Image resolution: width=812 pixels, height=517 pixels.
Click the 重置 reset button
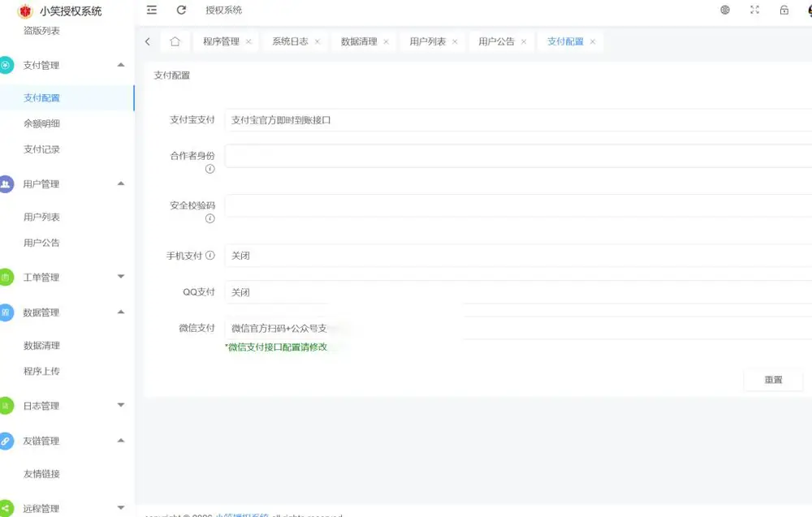coord(773,380)
